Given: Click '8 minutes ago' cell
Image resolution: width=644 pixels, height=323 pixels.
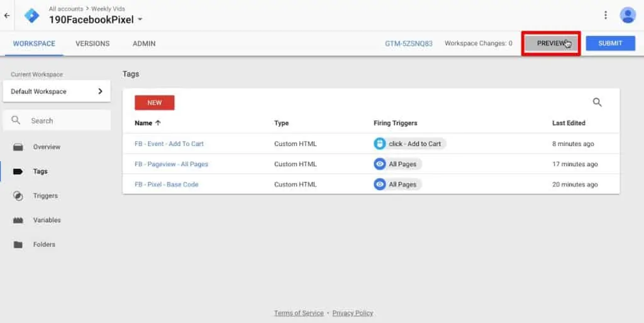Looking at the screenshot, I should [573, 144].
